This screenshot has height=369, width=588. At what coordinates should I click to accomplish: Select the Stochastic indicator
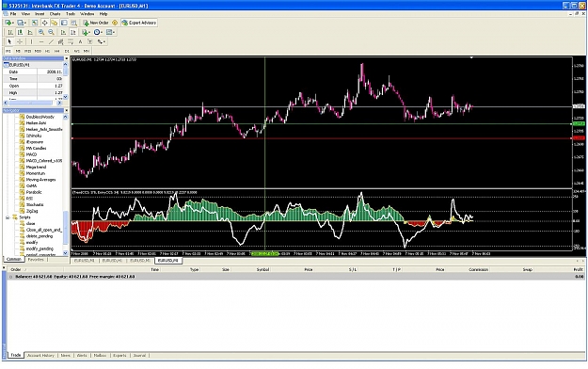coord(35,205)
